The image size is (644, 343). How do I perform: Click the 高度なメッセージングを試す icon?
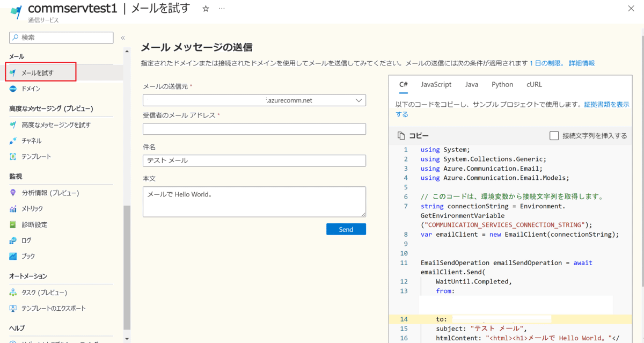13,125
